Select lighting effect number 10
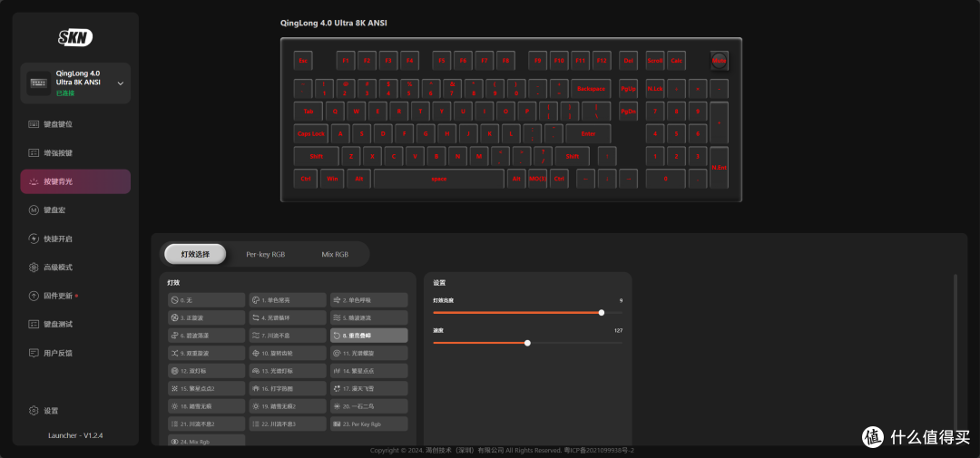980x458 pixels. coord(288,353)
